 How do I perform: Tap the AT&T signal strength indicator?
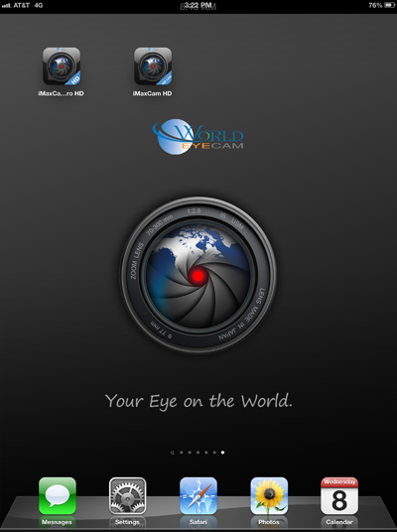coord(6,6)
